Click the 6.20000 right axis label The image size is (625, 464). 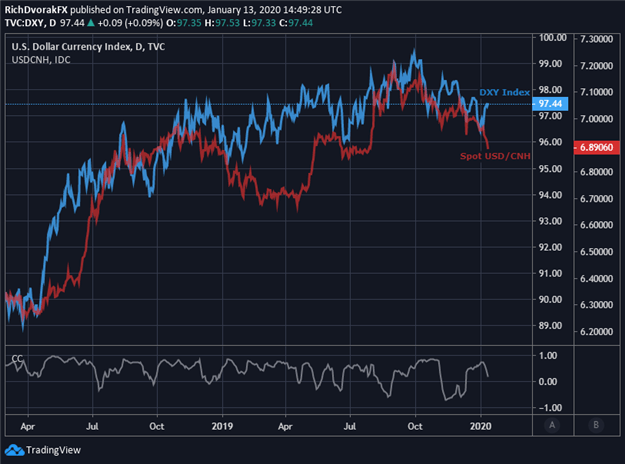click(x=596, y=332)
